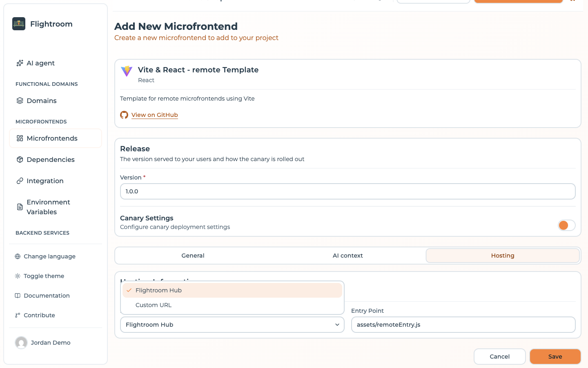This screenshot has width=588, height=368.
Task: Click the Integration link icon
Action: pyautogui.click(x=20, y=181)
